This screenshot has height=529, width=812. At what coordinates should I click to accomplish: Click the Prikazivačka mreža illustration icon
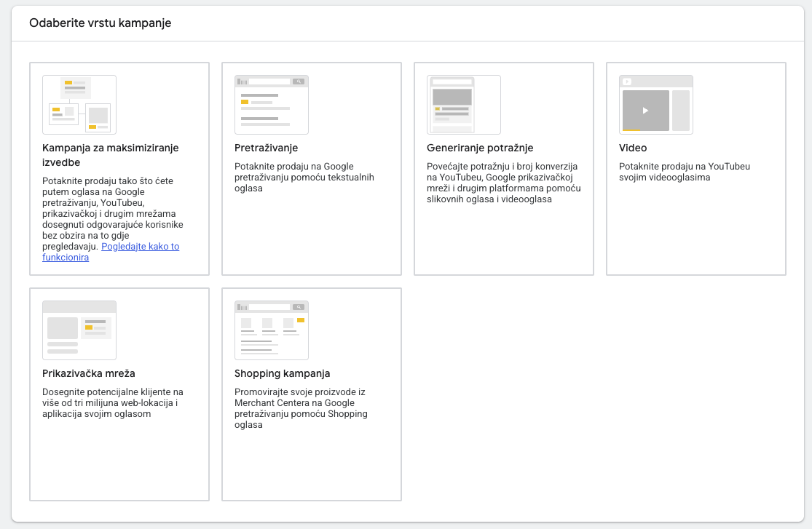(x=79, y=330)
